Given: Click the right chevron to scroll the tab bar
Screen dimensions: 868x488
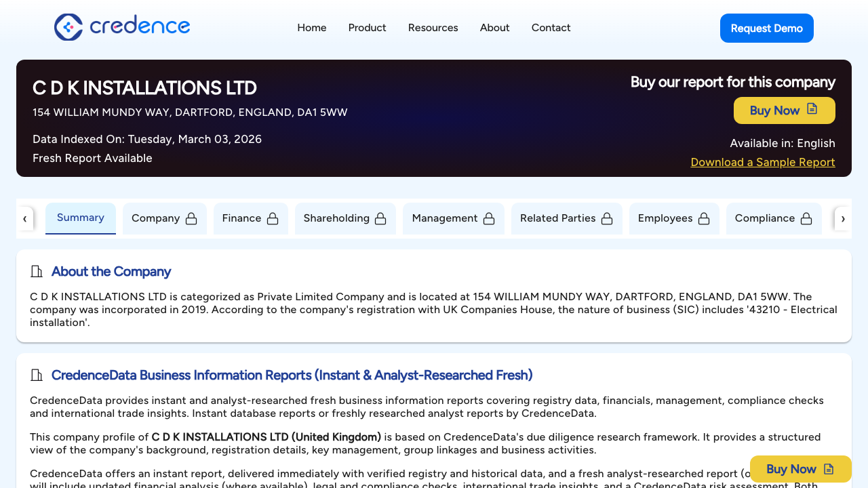Looking at the screenshot, I should (843, 218).
